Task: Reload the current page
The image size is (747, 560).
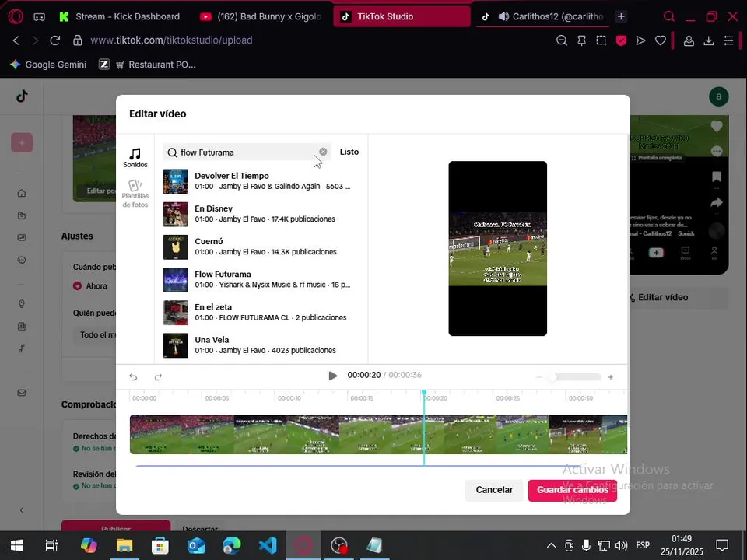Action: [x=55, y=40]
